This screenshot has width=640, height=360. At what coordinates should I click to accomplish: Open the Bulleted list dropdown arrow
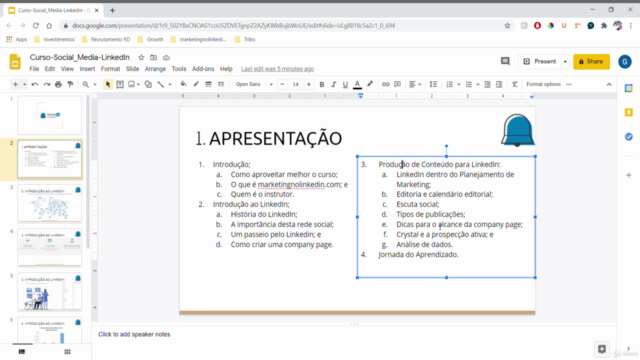478,84
